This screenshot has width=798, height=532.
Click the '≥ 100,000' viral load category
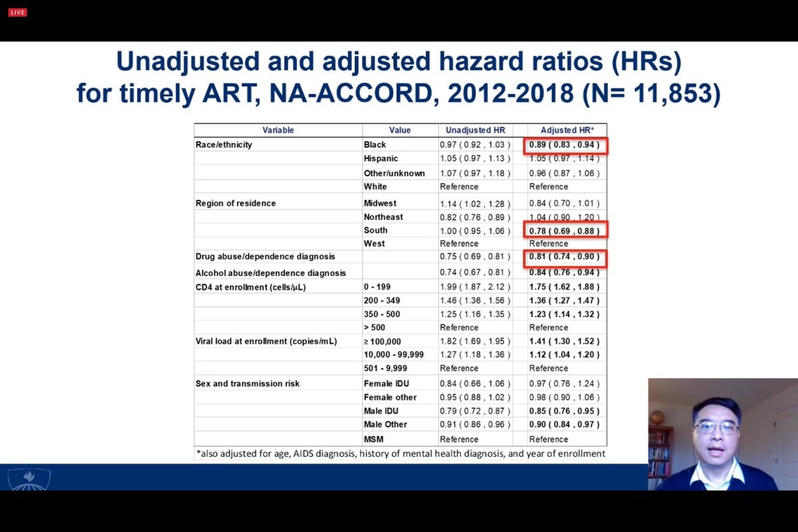click(382, 341)
